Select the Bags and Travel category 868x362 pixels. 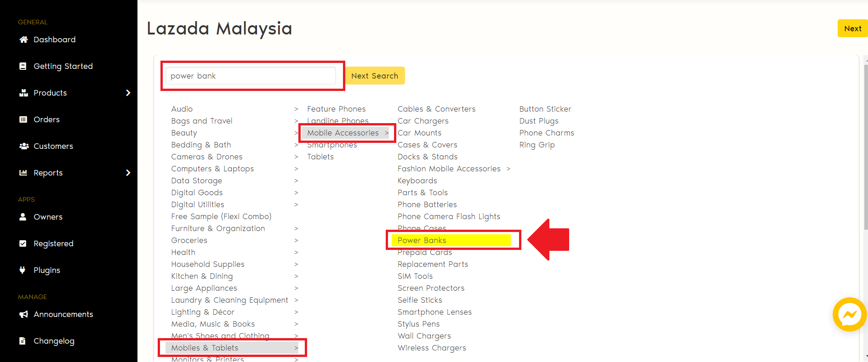click(202, 121)
